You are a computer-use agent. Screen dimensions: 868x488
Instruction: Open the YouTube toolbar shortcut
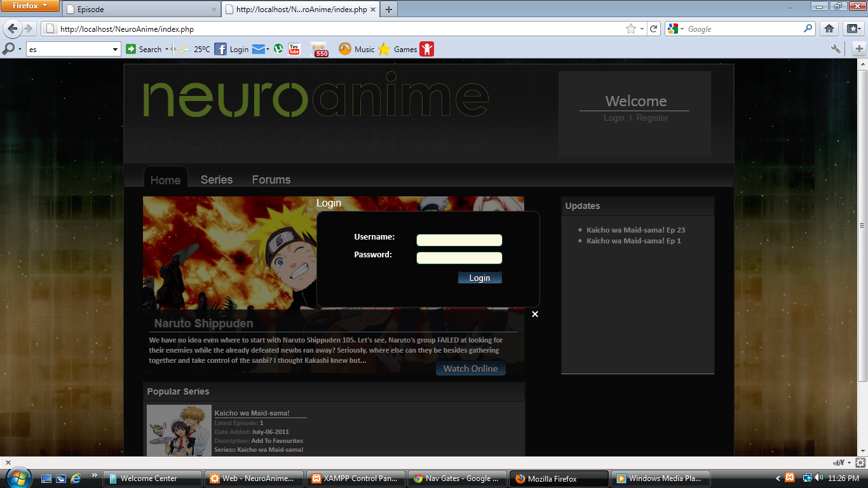tap(294, 49)
